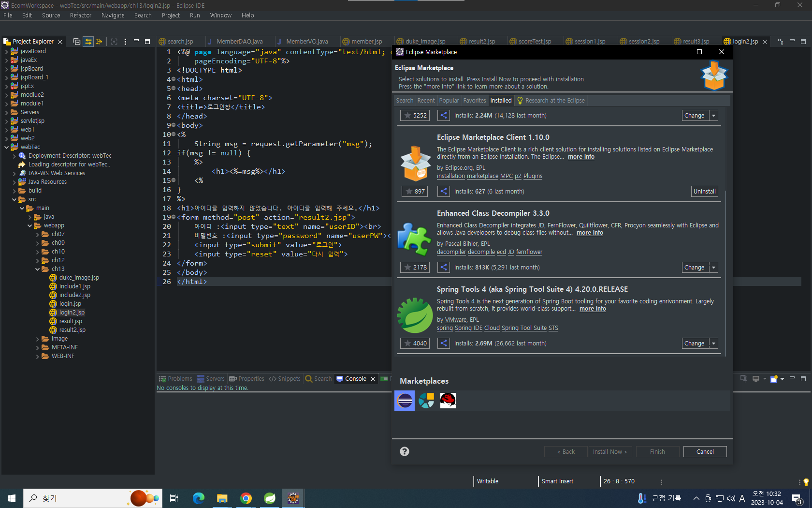Click the Enhanced Class Decompiler puzzle icon
Image resolution: width=812 pixels, height=508 pixels.
coord(414,239)
